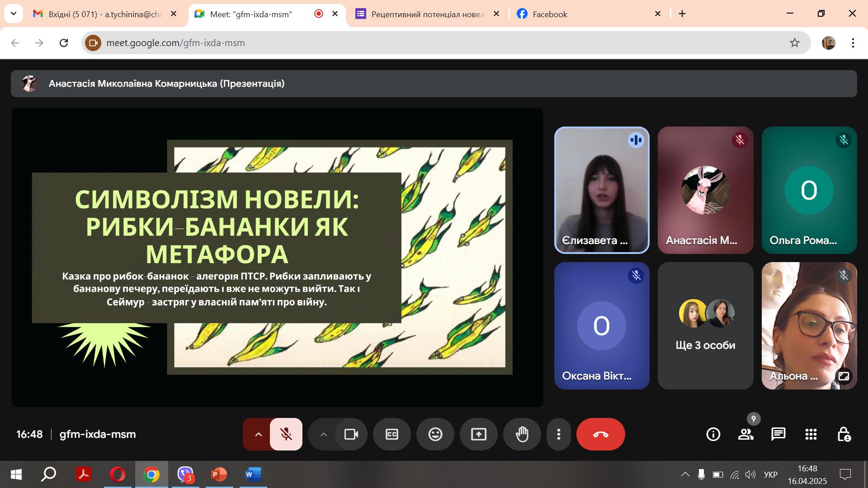Viewport: 868px width, 488px height.
Task: Open the 'Ще 3 особи' participants tile
Action: [x=705, y=326]
